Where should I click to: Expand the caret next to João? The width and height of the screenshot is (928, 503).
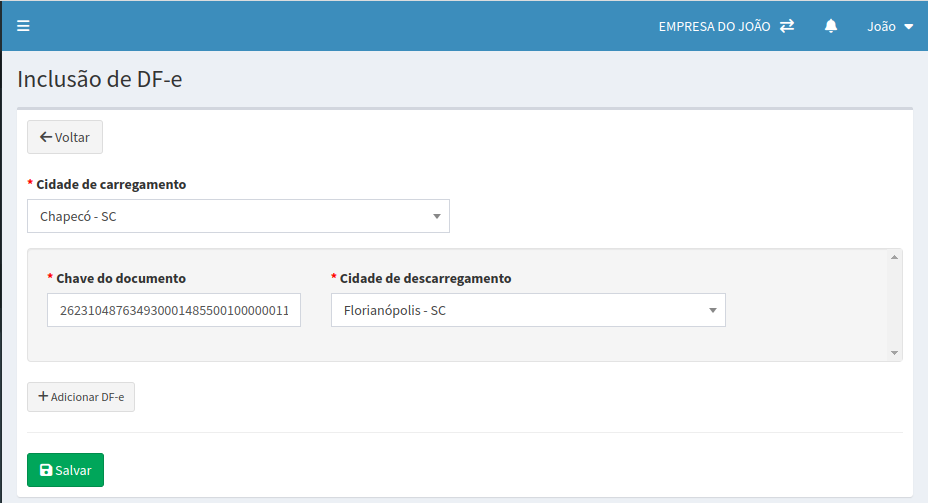908,27
